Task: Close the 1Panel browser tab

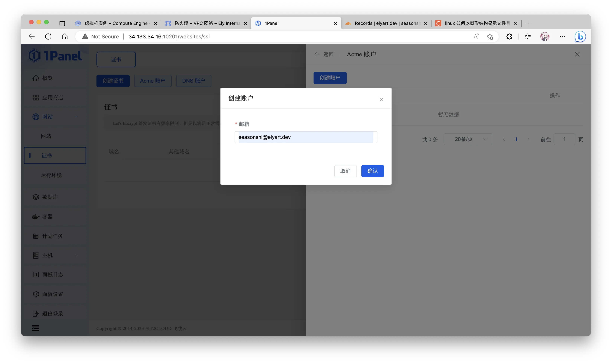Action: [335, 24]
